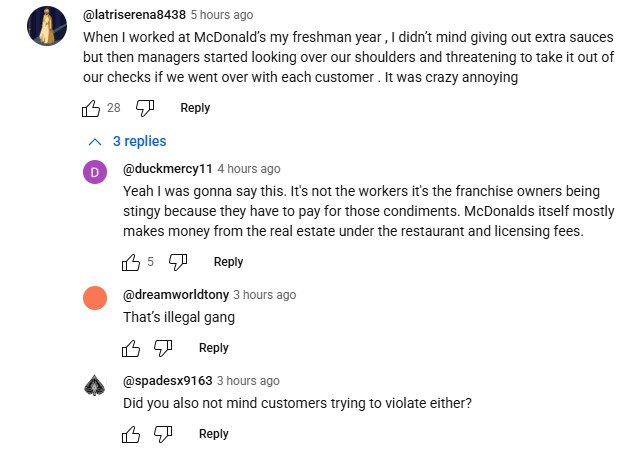Reply to @duckmercy11's comment
The width and height of the screenshot is (640, 455).
tap(228, 262)
